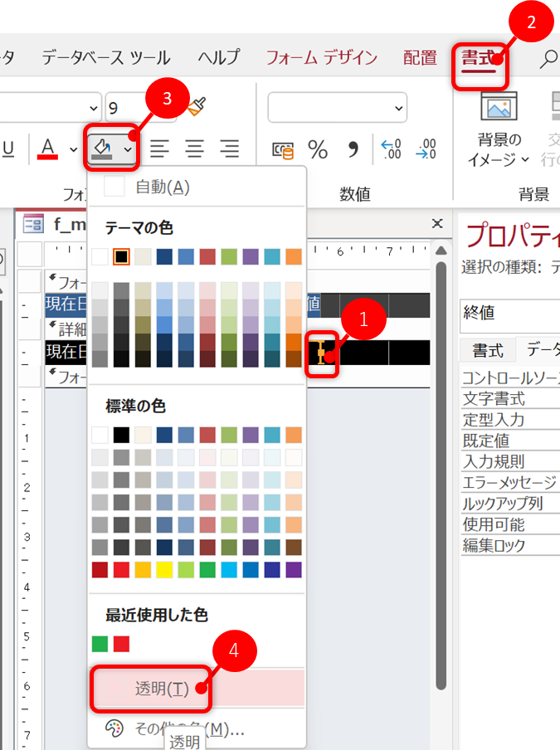Open 背景のイメージ dropdown label
Viewport: 560px width, 750px height.
click(x=499, y=149)
